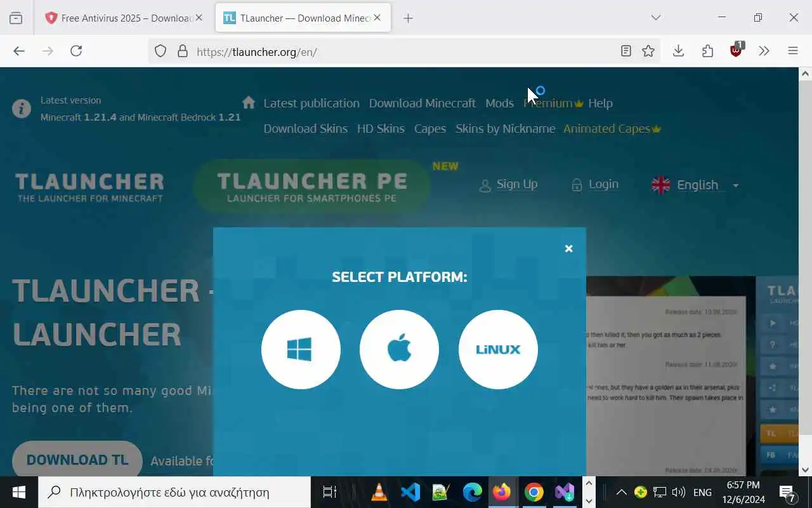Click the info icon beside Latest version
Screen dimensions: 812x508
click(x=22, y=109)
